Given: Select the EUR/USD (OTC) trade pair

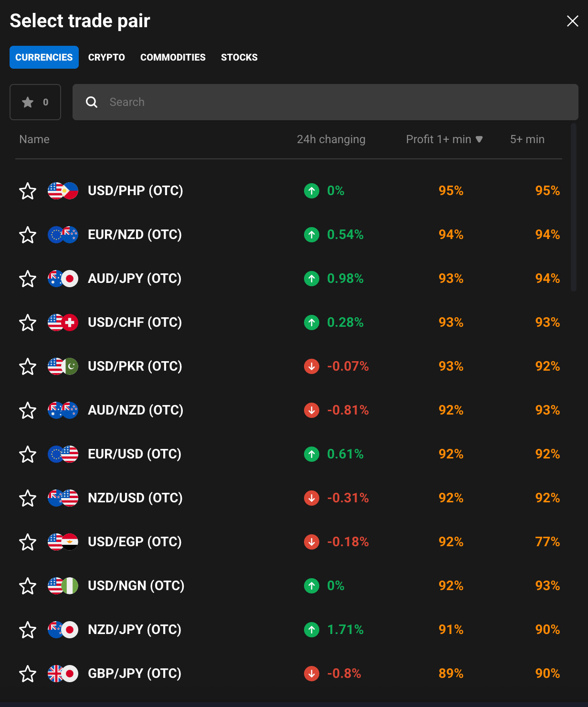Looking at the screenshot, I should click(x=135, y=454).
